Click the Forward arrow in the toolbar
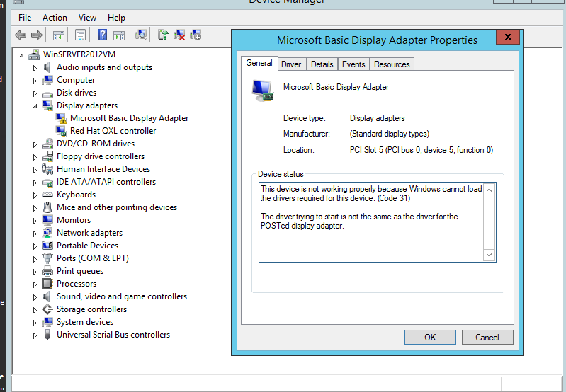Image resolution: width=566 pixels, height=392 pixels. (x=36, y=35)
